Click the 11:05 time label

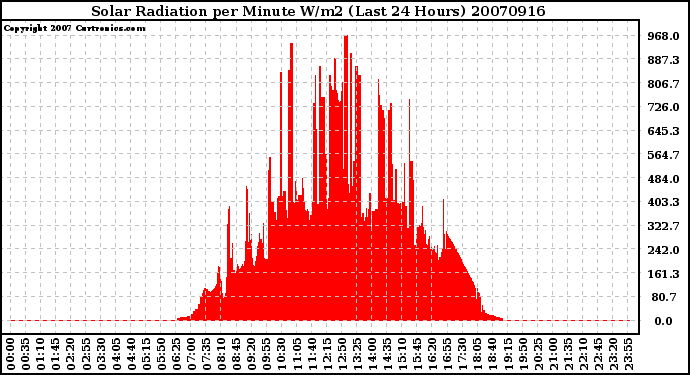tap(296, 355)
